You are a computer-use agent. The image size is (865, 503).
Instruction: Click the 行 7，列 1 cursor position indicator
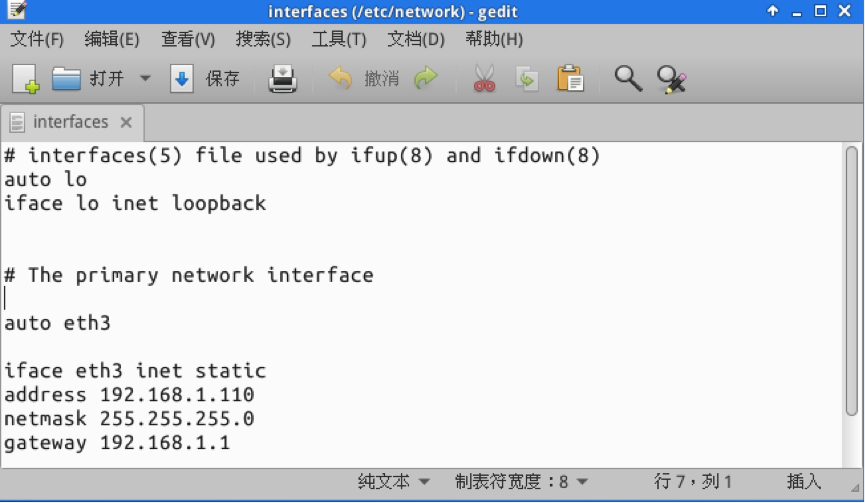click(693, 481)
